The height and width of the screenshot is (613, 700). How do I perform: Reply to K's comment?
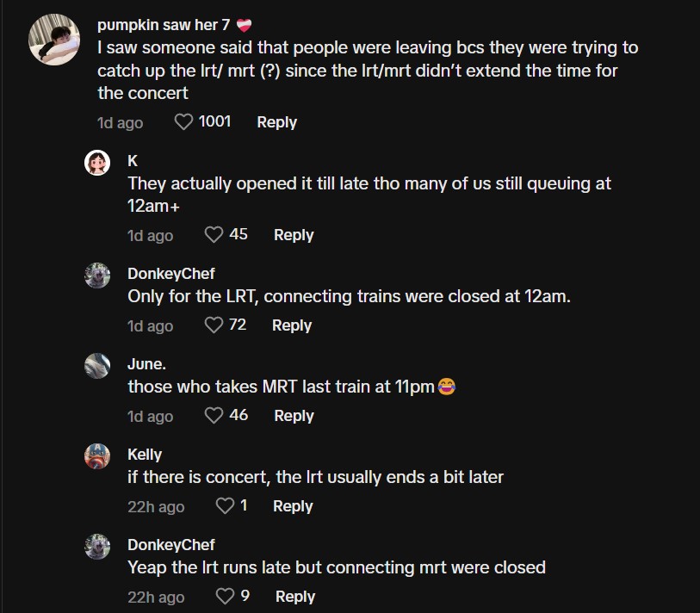[294, 235]
